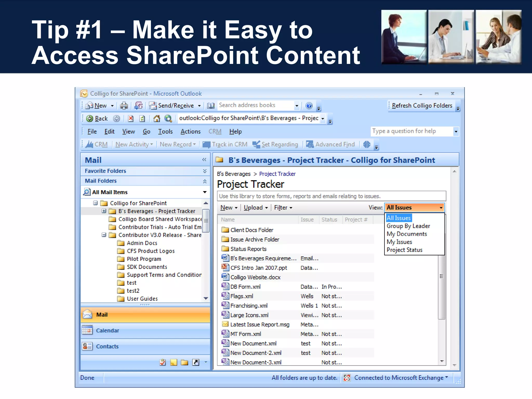Click the New mail toolbar button

coord(96,105)
